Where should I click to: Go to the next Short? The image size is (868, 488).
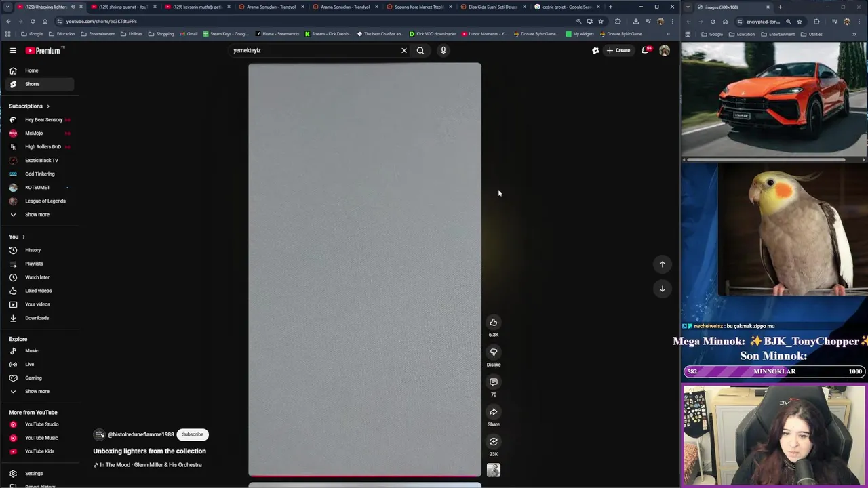663,289
